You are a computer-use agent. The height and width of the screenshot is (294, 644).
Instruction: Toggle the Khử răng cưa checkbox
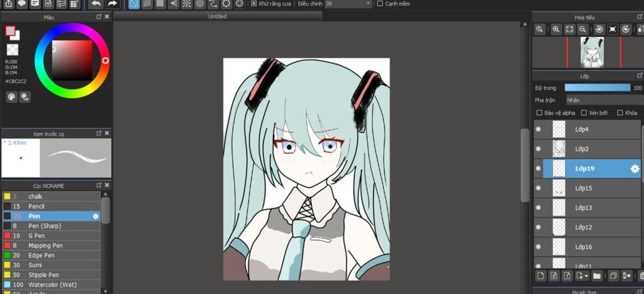(x=254, y=4)
